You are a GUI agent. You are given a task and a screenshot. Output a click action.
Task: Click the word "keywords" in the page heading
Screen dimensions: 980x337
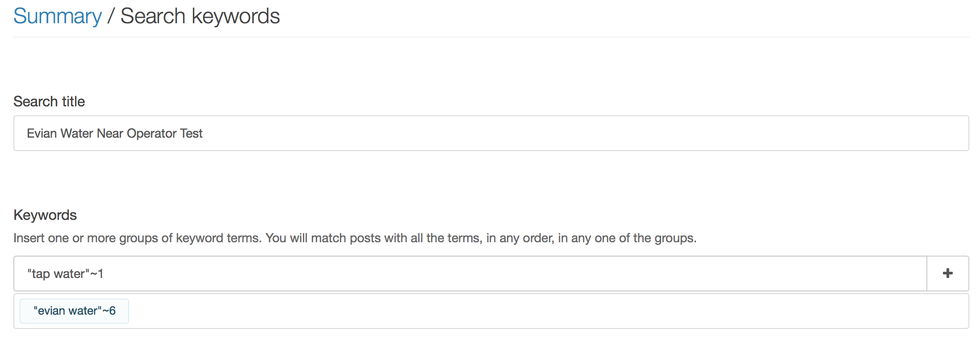[235, 17]
